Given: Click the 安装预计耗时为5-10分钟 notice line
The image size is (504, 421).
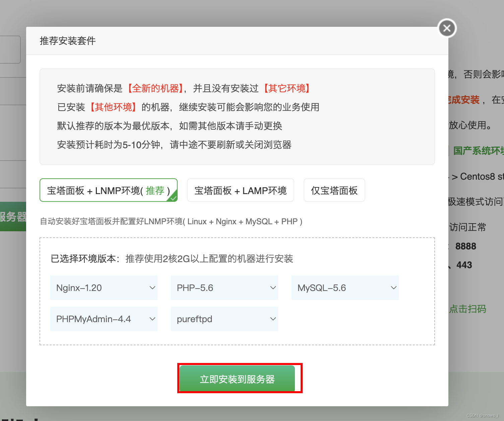Looking at the screenshot, I should [x=174, y=145].
